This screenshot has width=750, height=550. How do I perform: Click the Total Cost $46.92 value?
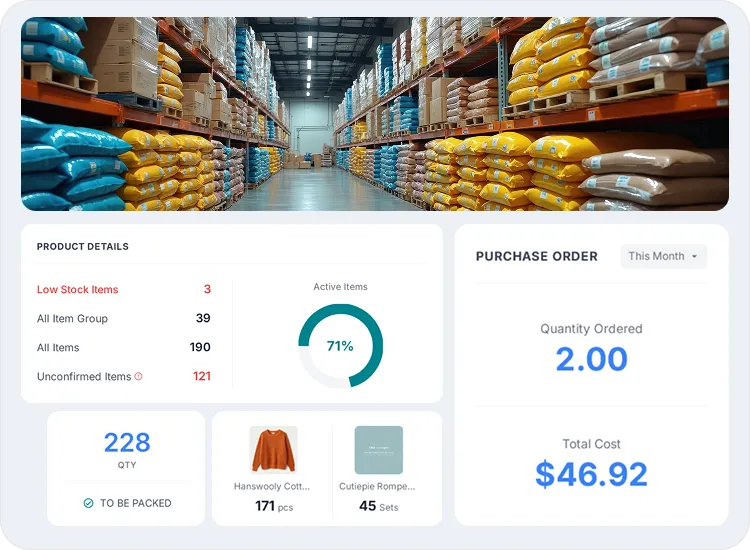591,473
